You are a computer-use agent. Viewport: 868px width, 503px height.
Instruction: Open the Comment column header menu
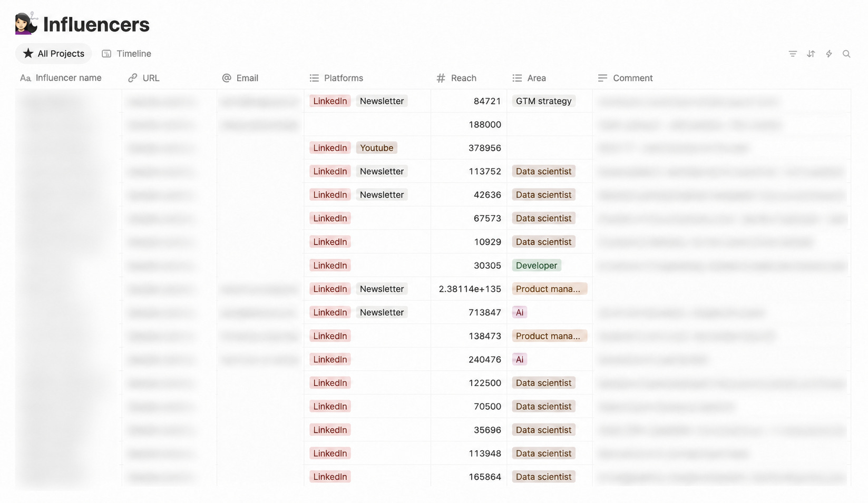coord(721,78)
